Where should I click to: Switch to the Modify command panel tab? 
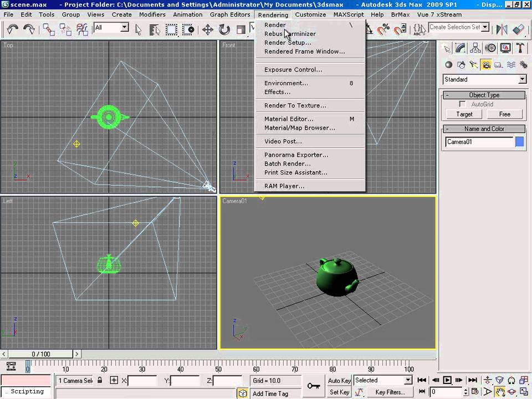[x=461, y=48]
